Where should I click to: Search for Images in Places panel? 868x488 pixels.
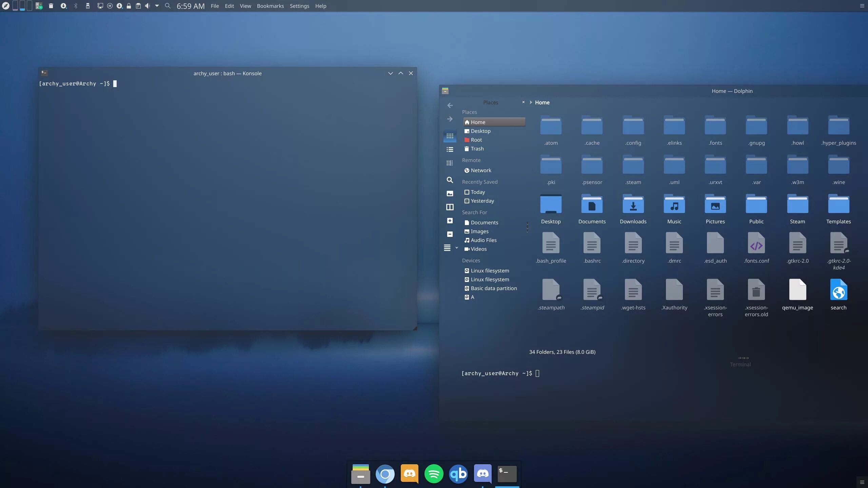point(494,231)
